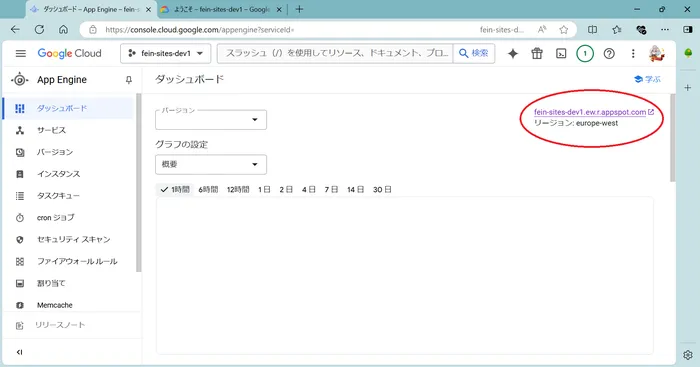
Task: Open read aloud icon in address bar
Action: coord(542,30)
